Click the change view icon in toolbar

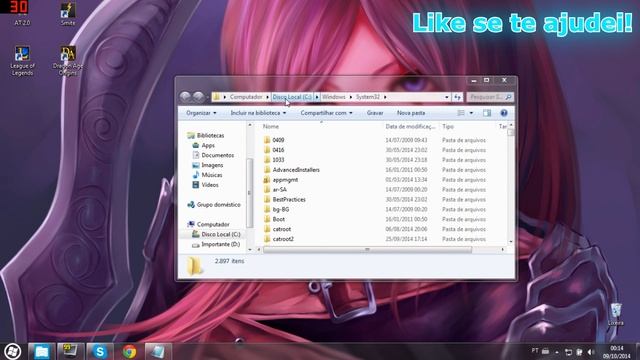tap(461, 113)
